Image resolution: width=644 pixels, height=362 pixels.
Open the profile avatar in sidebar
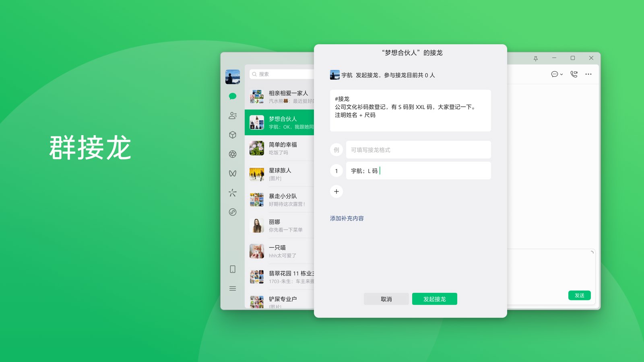[x=233, y=76]
